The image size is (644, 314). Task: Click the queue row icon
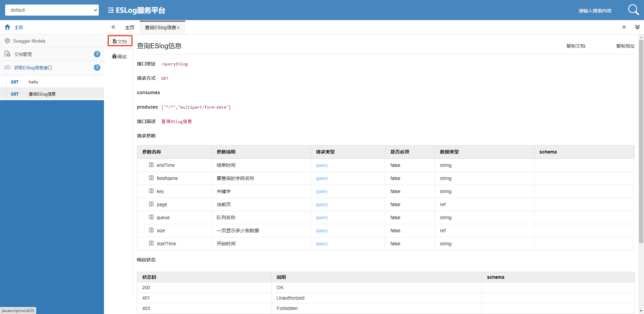coord(151,217)
